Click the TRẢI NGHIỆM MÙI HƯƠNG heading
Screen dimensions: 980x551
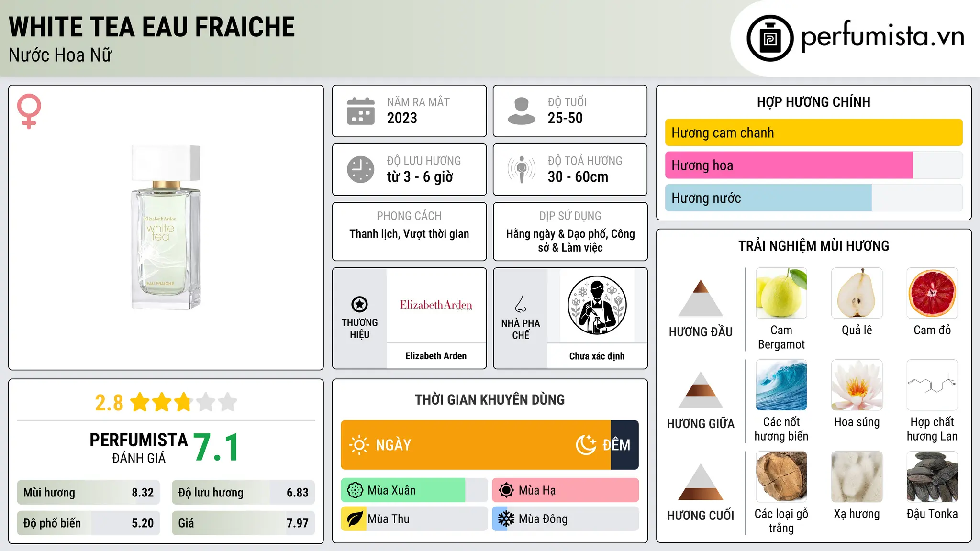click(x=813, y=246)
